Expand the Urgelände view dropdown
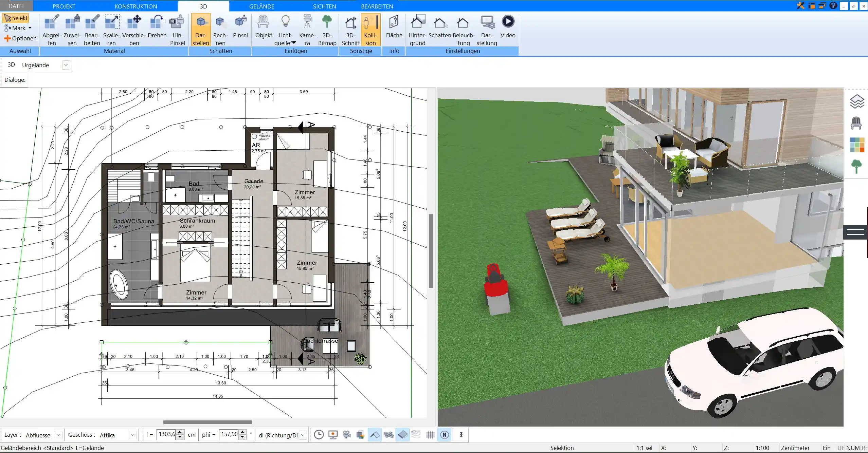 [x=66, y=65]
